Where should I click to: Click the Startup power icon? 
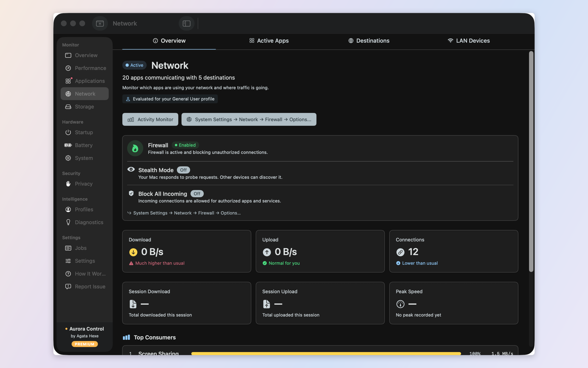tap(68, 132)
